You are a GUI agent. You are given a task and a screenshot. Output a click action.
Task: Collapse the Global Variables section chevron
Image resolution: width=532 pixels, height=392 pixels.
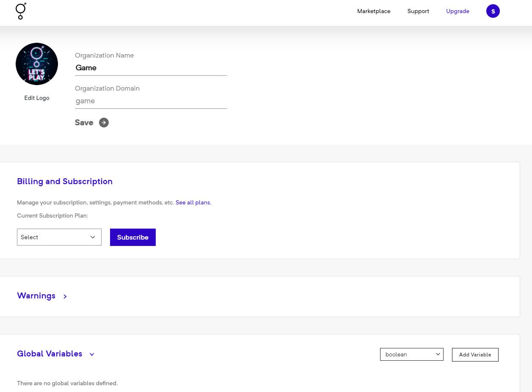pyautogui.click(x=92, y=354)
